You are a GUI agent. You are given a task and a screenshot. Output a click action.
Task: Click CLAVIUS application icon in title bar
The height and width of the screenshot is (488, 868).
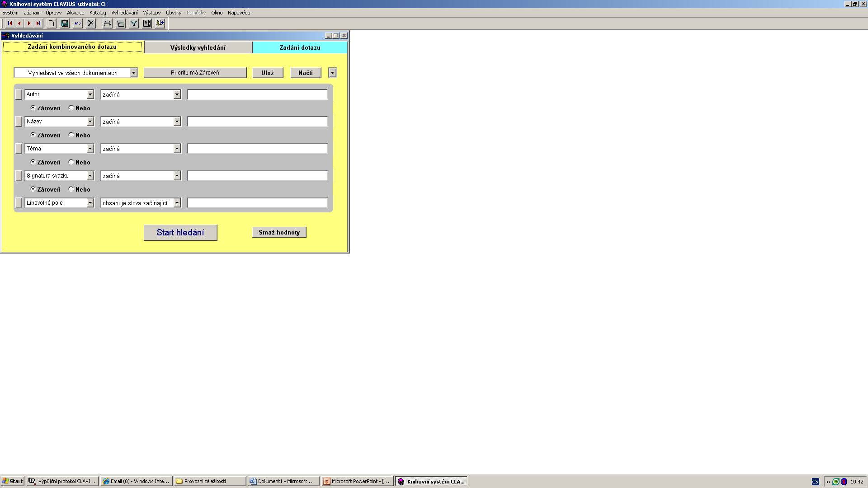pyautogui.click(x=5, y=4)
